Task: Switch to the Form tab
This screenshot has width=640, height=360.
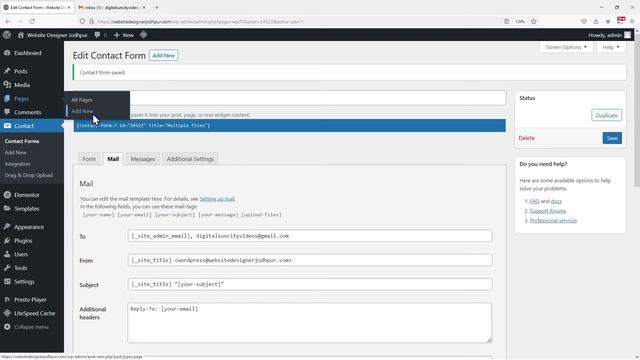Action: (89, 159)
